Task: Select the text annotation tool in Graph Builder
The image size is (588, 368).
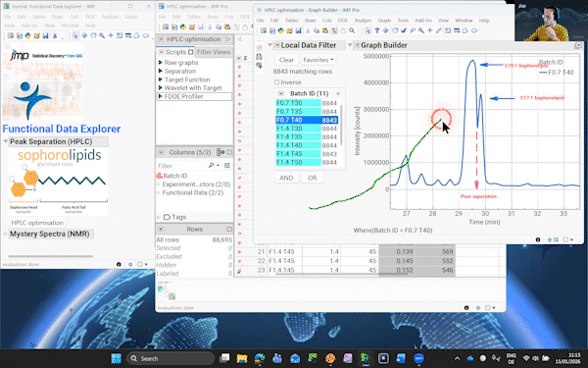Action: (448, 30)
